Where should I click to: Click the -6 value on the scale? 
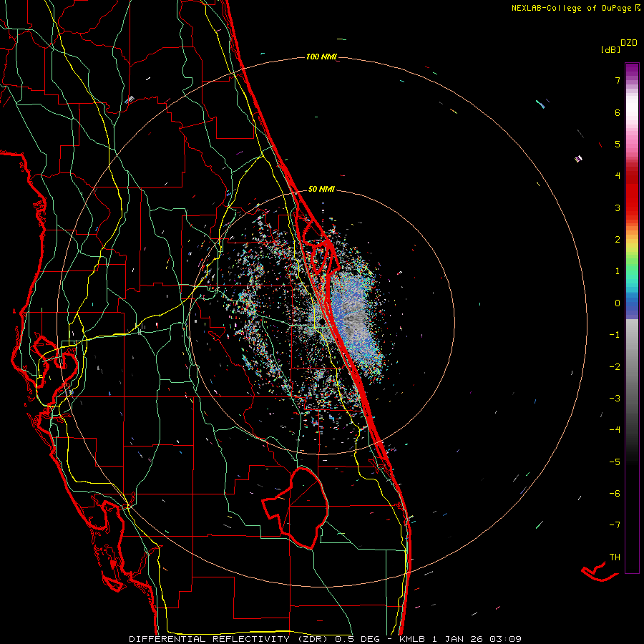coord(615,494)
